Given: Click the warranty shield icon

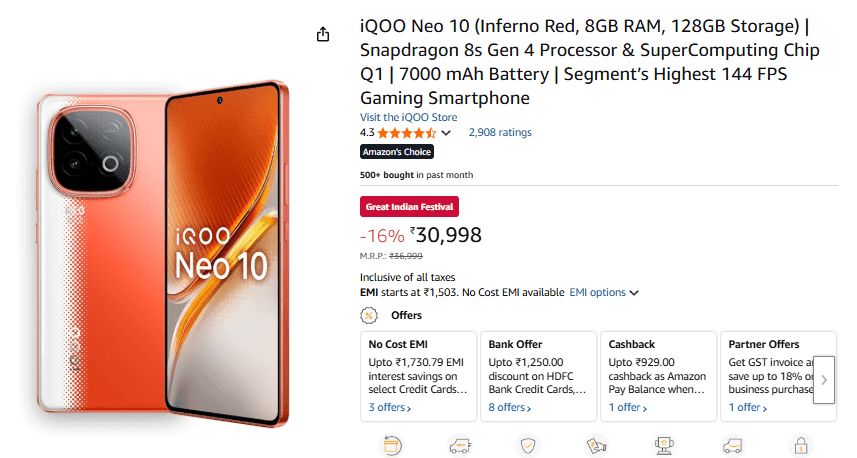Looking at the screenshot, I should pyautogui.click(x=528, y=445).
